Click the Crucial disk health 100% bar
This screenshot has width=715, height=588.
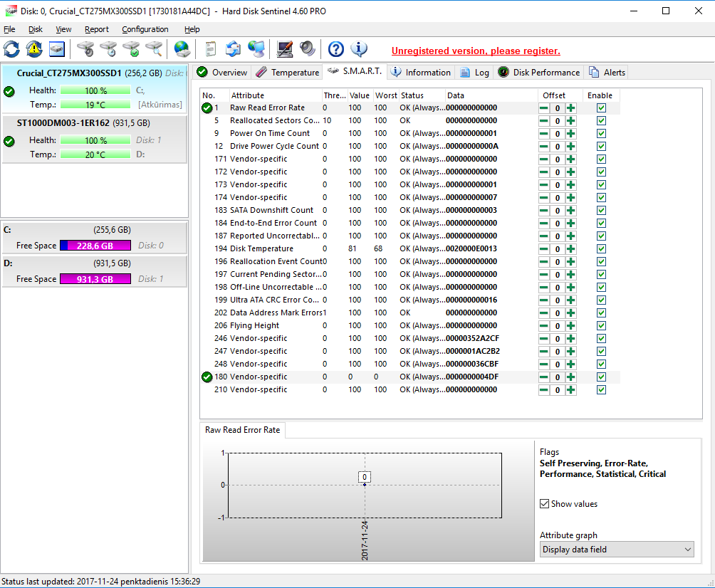95,90
